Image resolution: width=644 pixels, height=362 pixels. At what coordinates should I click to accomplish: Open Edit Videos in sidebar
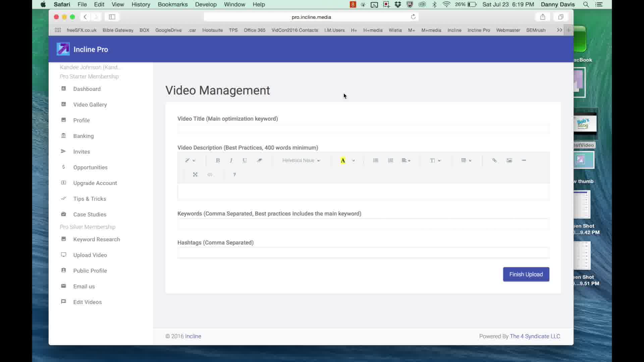88,302
